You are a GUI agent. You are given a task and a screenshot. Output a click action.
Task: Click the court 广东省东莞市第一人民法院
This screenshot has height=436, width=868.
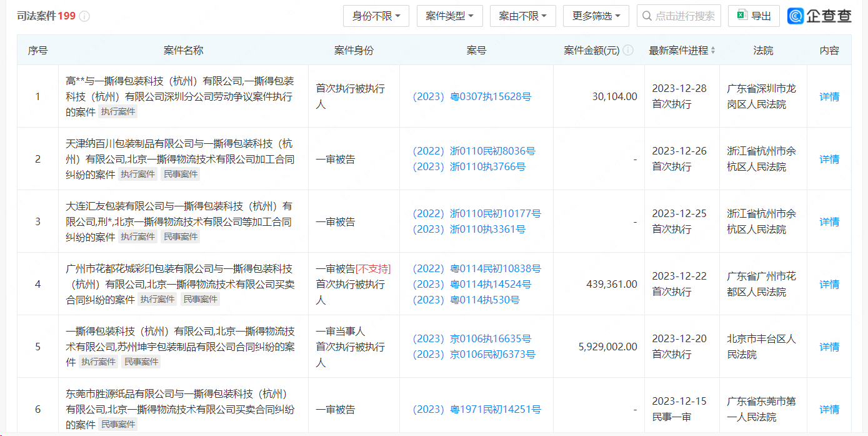[762, 409]
